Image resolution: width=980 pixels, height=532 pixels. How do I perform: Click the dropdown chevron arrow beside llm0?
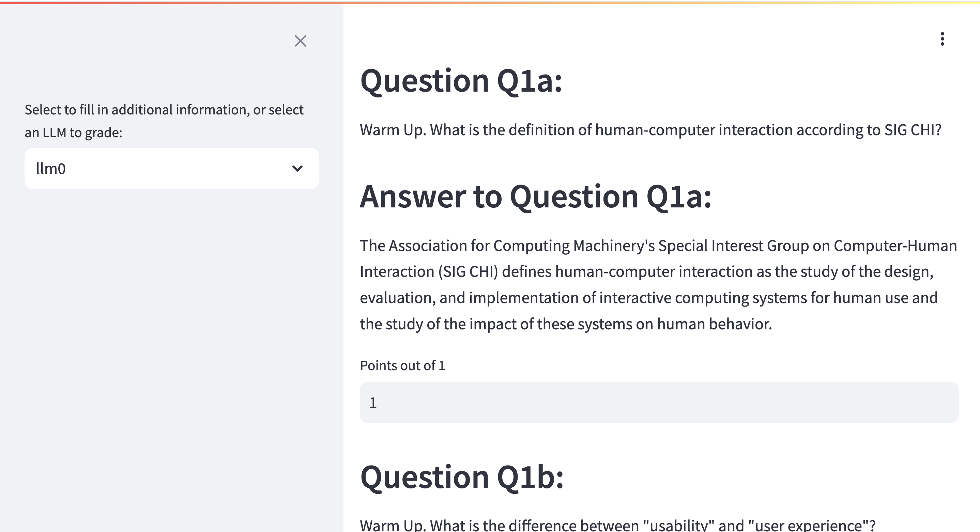tap(297, 169)
